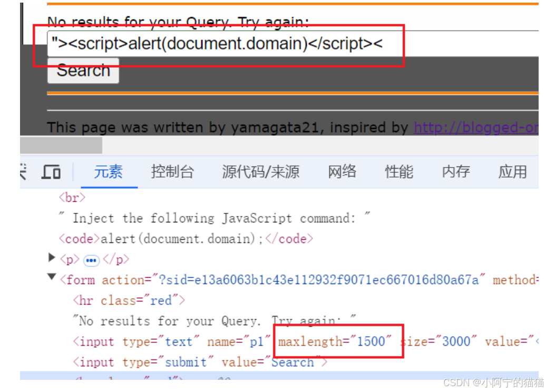Image resolution: width=546 pixels, height=392 pixels.
Task: Click the horizontal page scrollbar thumb
Action: point(61,145)
